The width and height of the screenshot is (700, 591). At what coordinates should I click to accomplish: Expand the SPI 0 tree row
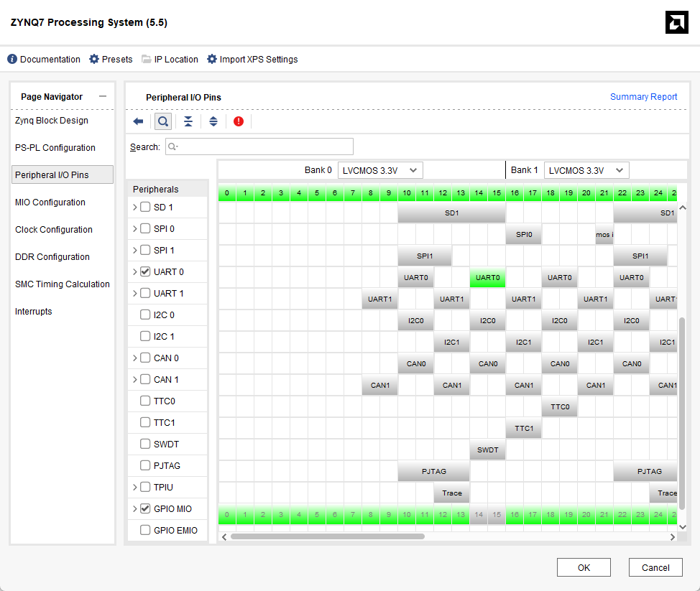(x=135, y=228)
